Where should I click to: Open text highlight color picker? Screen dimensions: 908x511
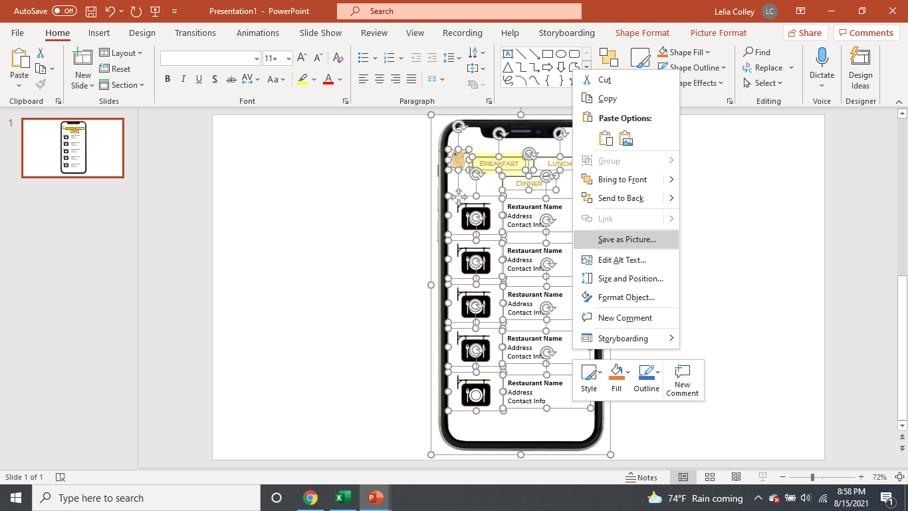coord(314,79)
